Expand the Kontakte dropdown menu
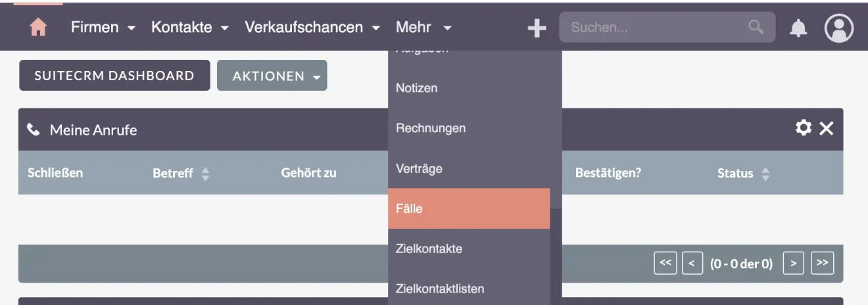The height and width of the screenshot is (305, 868). 189,28
